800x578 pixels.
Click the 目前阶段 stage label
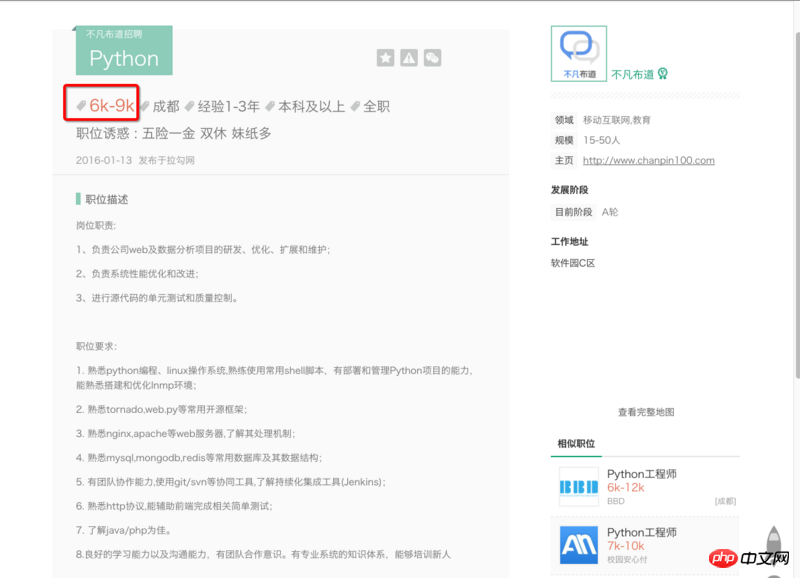(573, 212)
